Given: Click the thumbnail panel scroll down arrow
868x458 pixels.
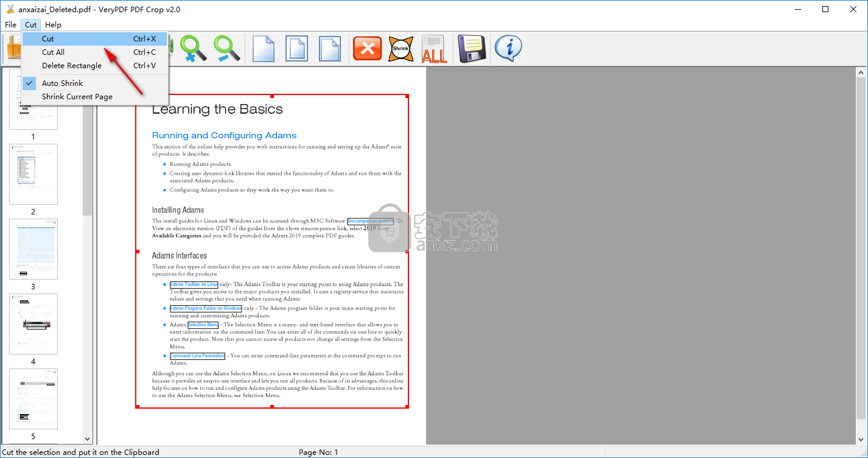Looking at the screenshot, I should [87, 439].
